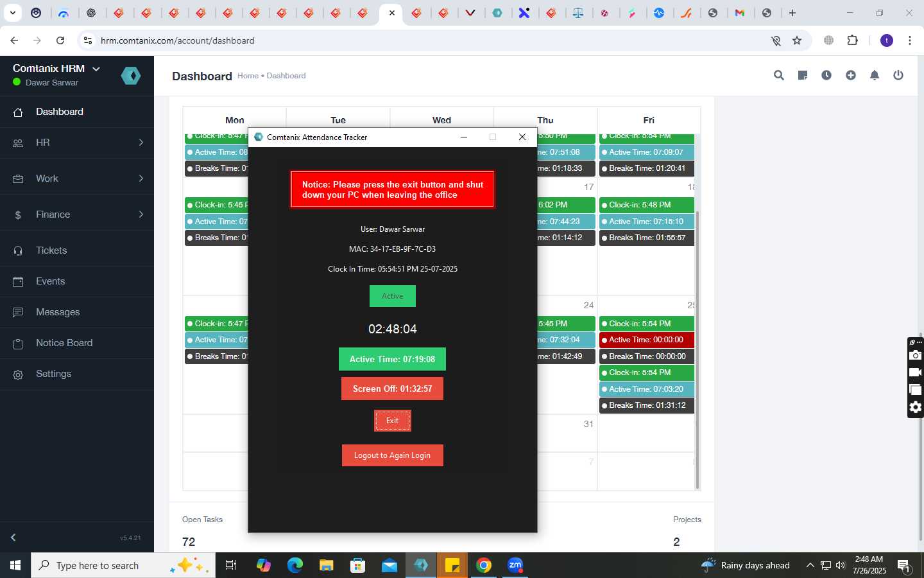Open the taskbar clock showing 2:48 AM

[869, 565]
